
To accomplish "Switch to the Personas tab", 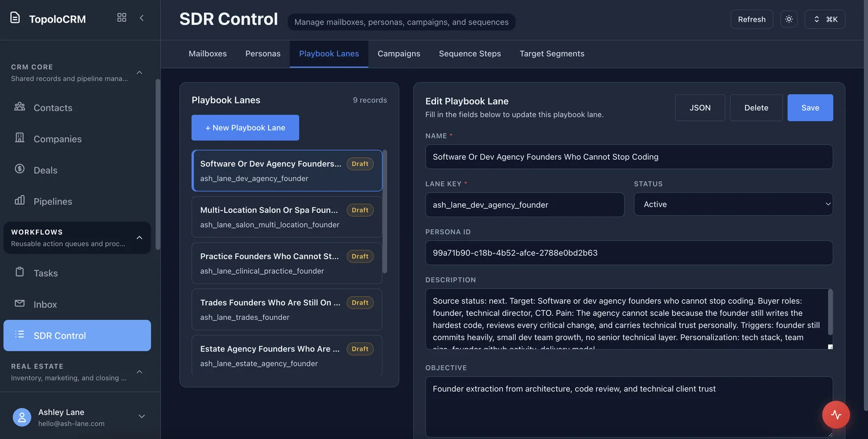I will [263, 54].
